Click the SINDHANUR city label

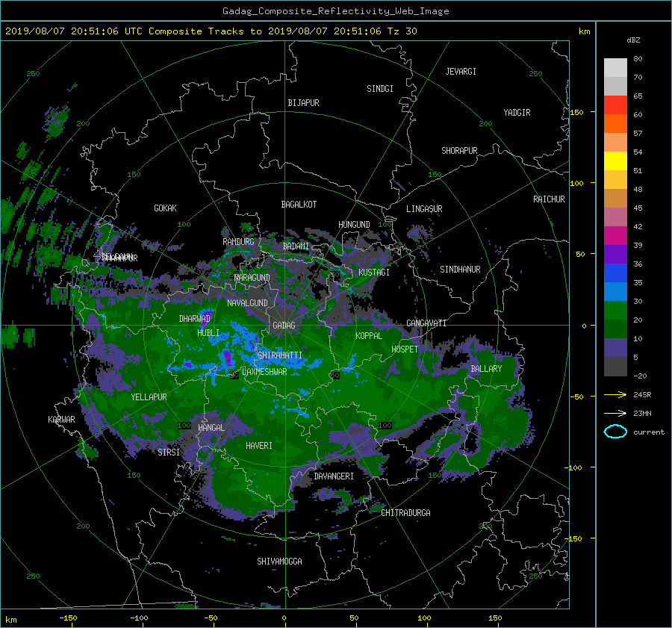click(x=460, y=270)
